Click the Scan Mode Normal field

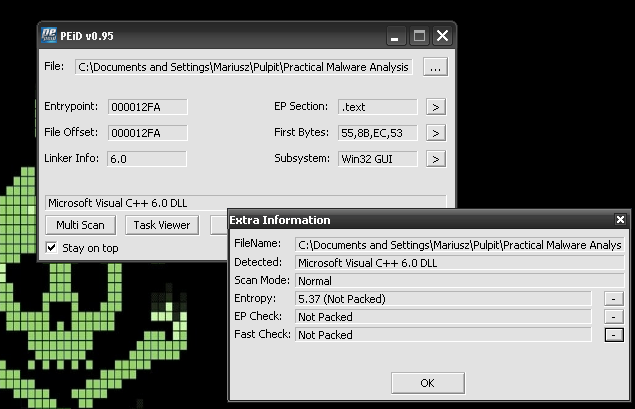tap(459, 281)
